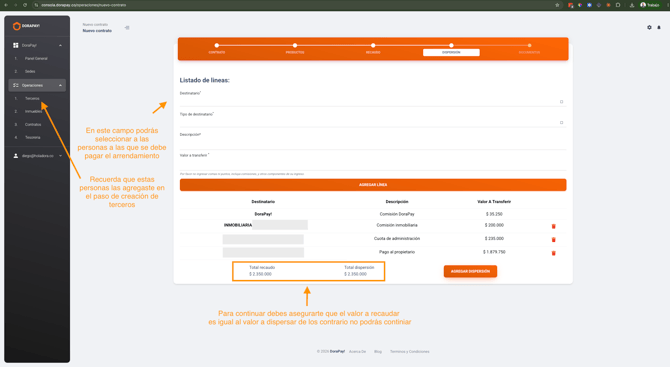Open the Blog footer link
This screenshot has height=367, width=670.
pyautogui.click(x=378, y=352)
